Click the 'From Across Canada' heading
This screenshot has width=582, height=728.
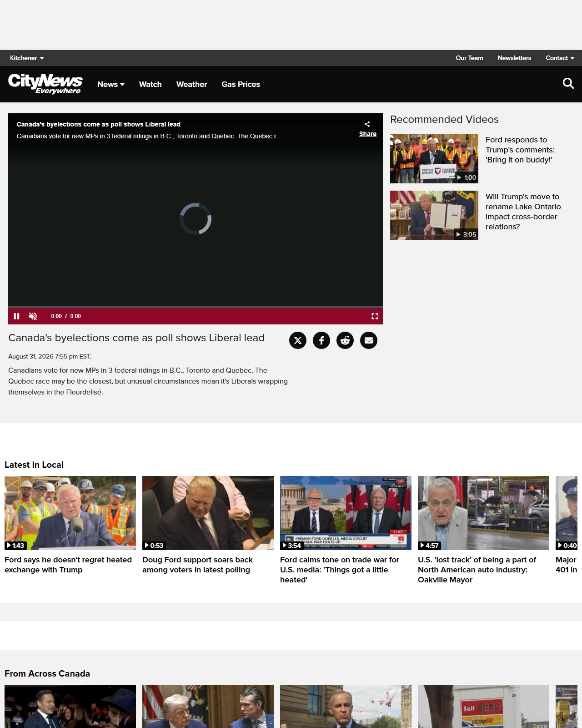click(x=47, y=673)
